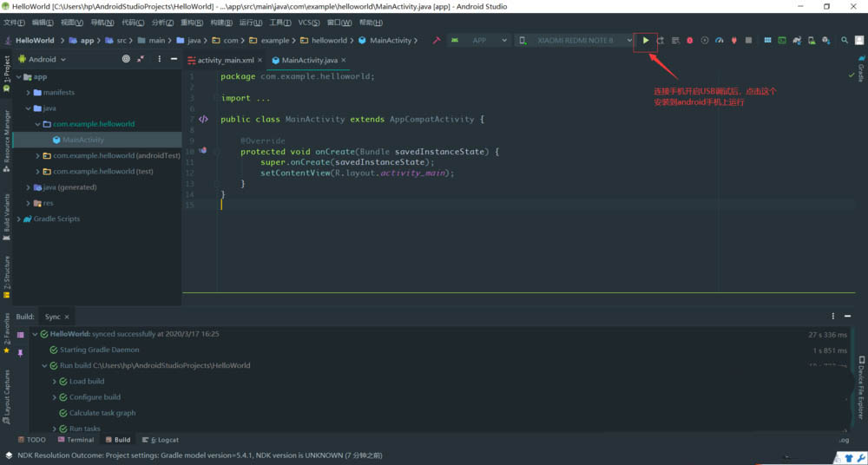Click the Search Everywhere magnifier icon

click(x=845, y=41)
